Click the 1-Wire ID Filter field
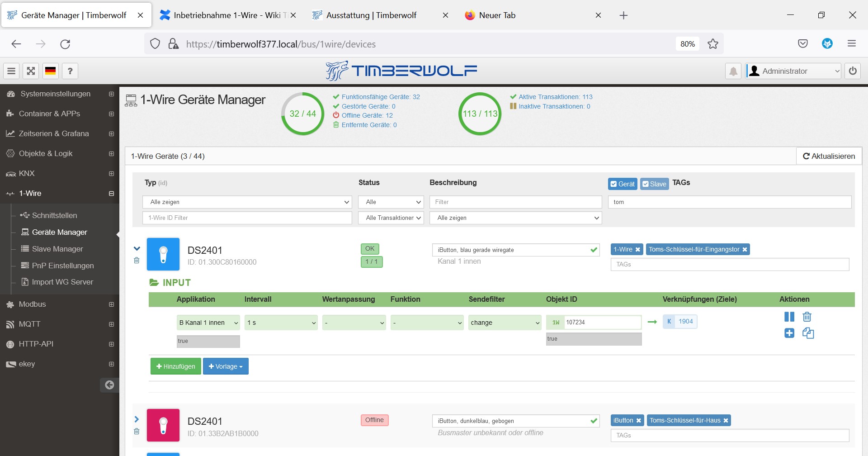The height and width of the screenshot is (456, 868). (247, 218)
